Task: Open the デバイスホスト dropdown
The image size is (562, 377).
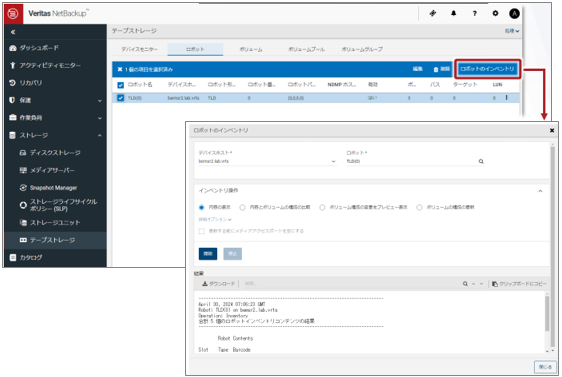Action: (x=267, y=162)
